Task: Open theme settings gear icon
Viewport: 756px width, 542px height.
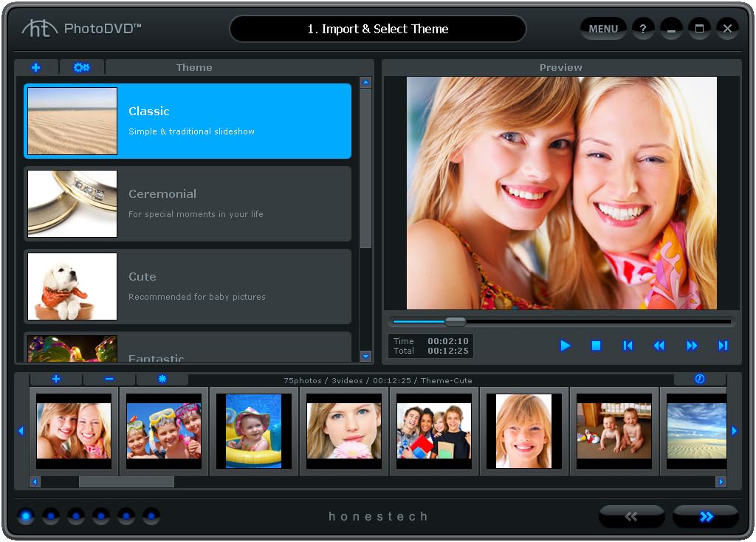Action: coord(81,67)
